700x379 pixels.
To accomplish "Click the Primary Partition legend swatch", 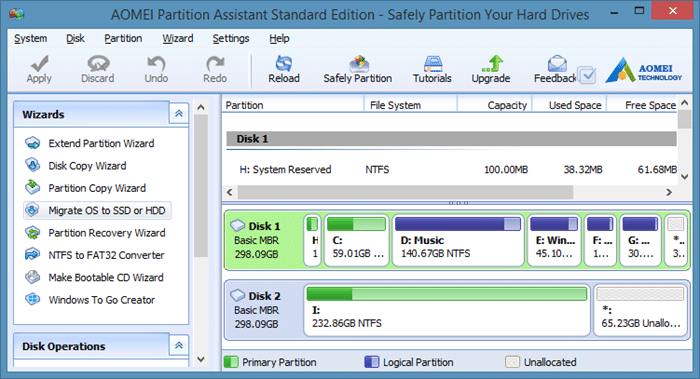I will click(231, 362).
